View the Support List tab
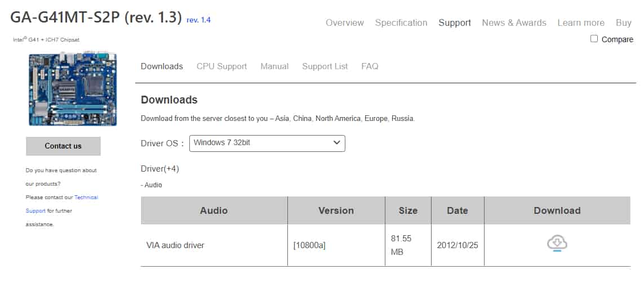The height and width of the screenshot is (283, 644). click(x=325, y=66)
